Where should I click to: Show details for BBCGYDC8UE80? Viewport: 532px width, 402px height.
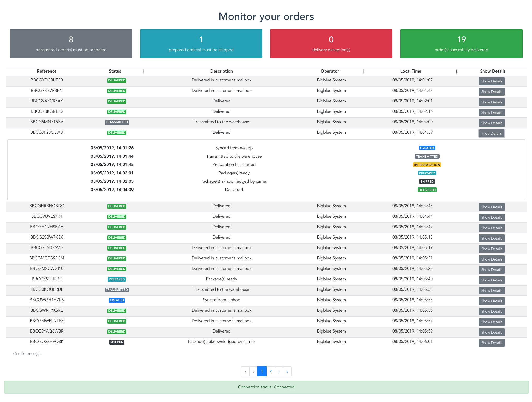click(x=491, y=81)
